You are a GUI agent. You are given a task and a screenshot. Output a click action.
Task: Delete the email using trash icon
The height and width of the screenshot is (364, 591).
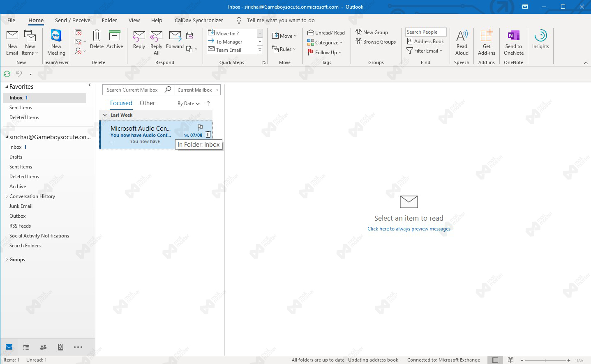208,134
